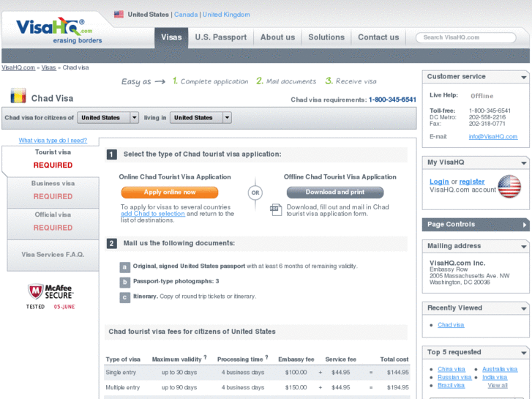Click the Single entry table row
Image resolution: width=532 pixels, height=399 pixels.
pyautogui.click(x=257, y=373)
